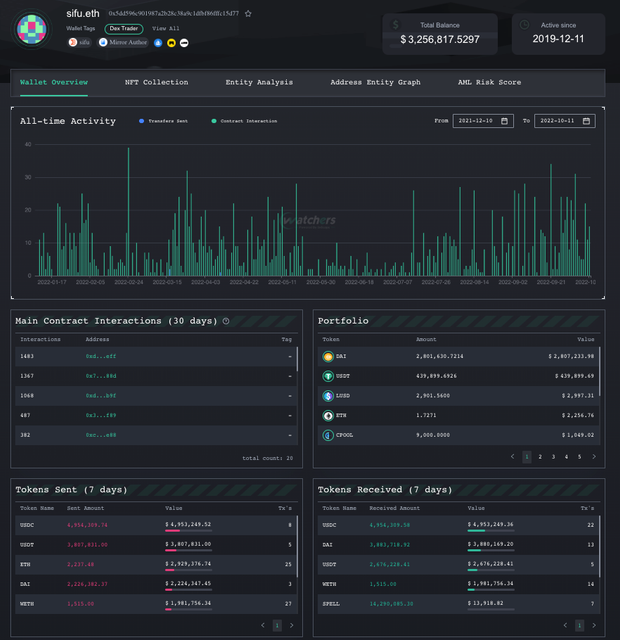Go to previous Tokens Received page arrow
The image size is (620, 640).
[565, 625]
